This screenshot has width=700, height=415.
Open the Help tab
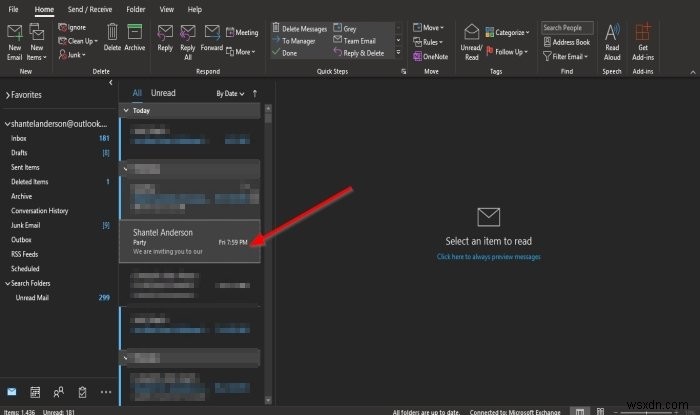coord(195,9)
